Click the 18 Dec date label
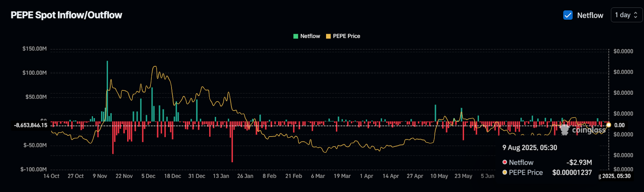 [172, 176]
